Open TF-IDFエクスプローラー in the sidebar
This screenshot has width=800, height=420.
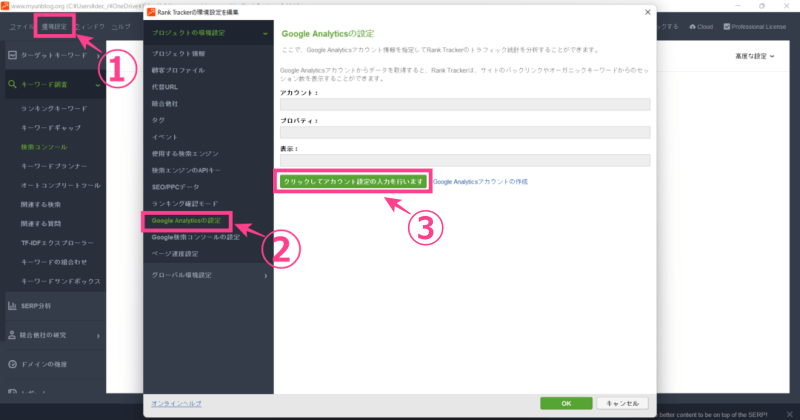click(x=57, y=243)
